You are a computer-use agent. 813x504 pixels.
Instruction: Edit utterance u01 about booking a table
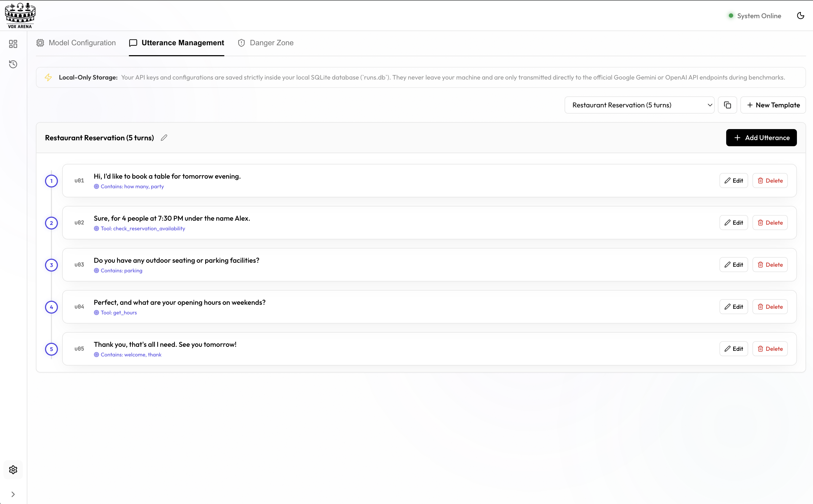734,181
